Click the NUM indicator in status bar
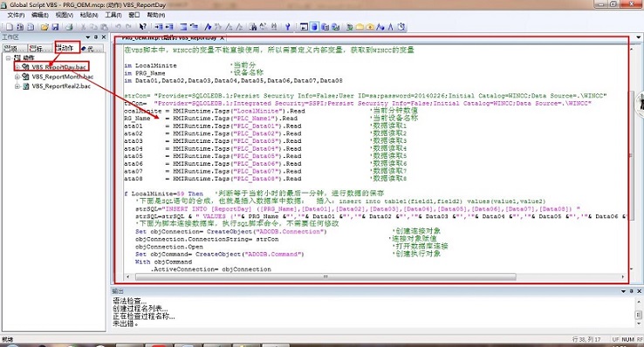 [627, 339]
